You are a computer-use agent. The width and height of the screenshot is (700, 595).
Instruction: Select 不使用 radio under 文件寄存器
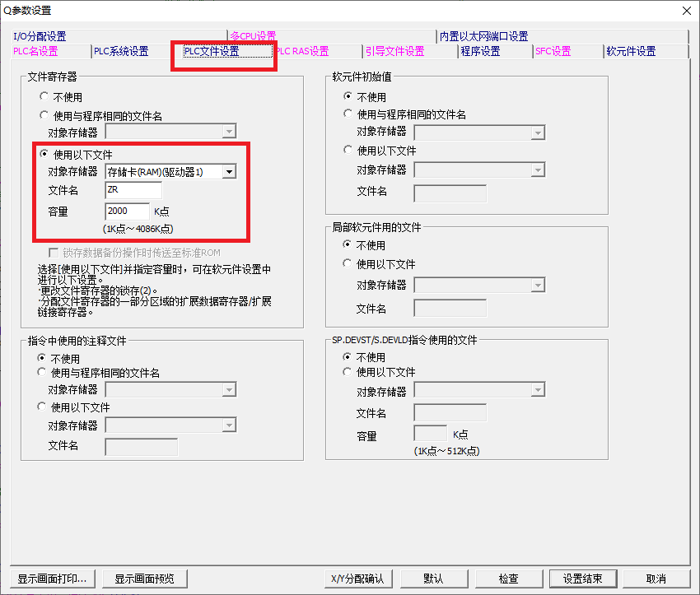tap(44, 97)
